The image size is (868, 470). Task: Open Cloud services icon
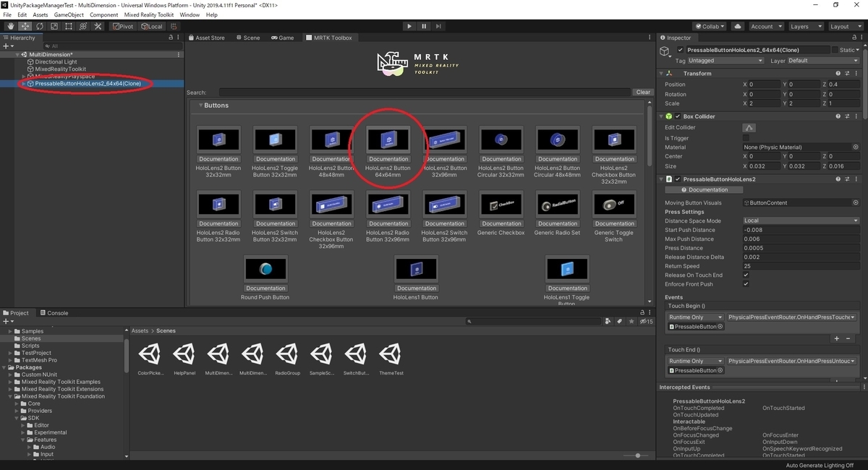[737, 26]
